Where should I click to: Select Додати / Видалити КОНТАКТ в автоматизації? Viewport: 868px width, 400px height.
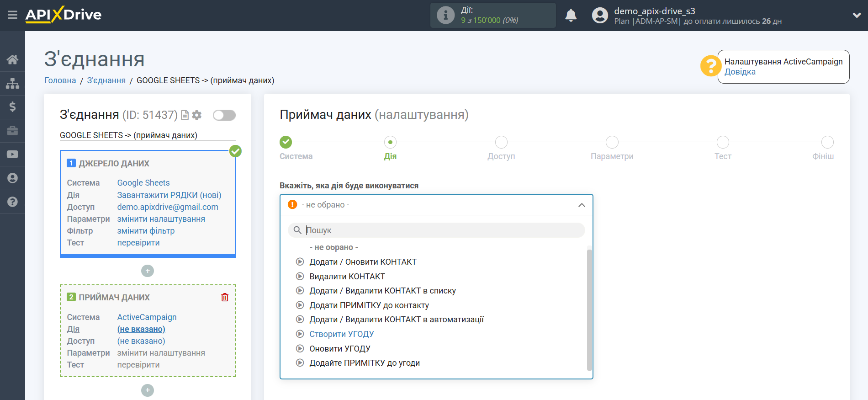click(397, 320)
